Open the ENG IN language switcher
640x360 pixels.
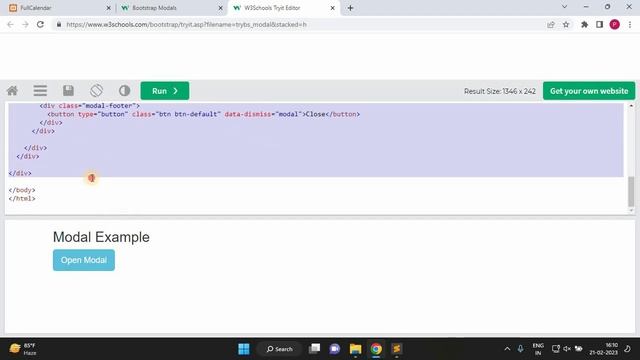(x=538, y=349)
